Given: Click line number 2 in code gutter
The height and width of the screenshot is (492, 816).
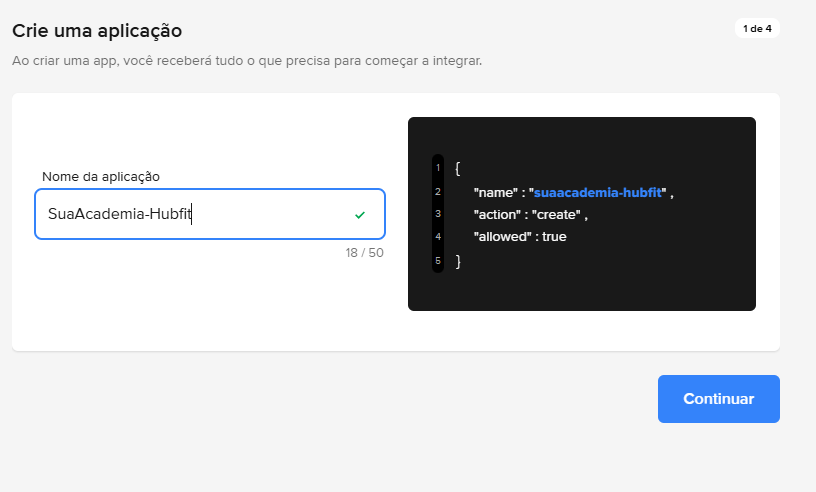Looking at the screenshot, I should [x=438, y=191].
